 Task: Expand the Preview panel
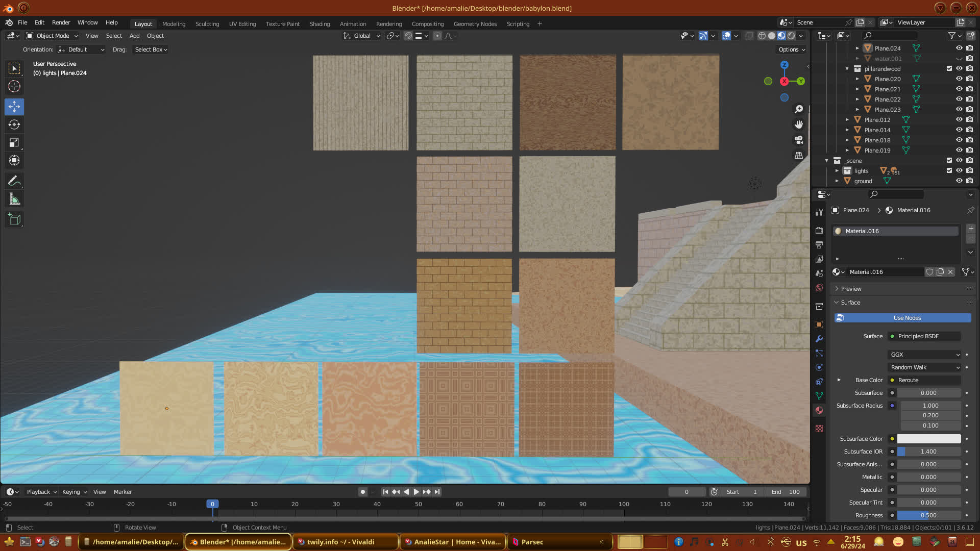pos(851,289)
